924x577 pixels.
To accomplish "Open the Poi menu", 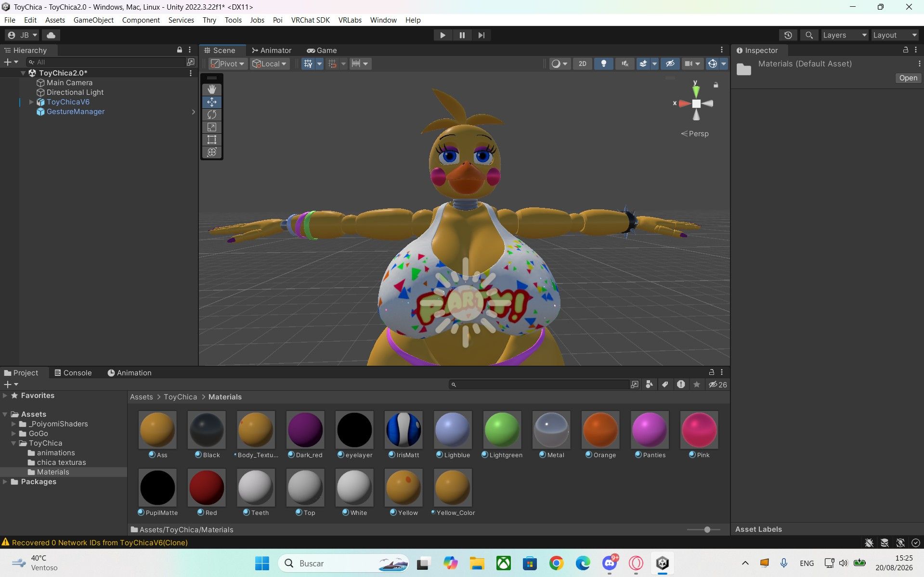I will coord(277,20).
